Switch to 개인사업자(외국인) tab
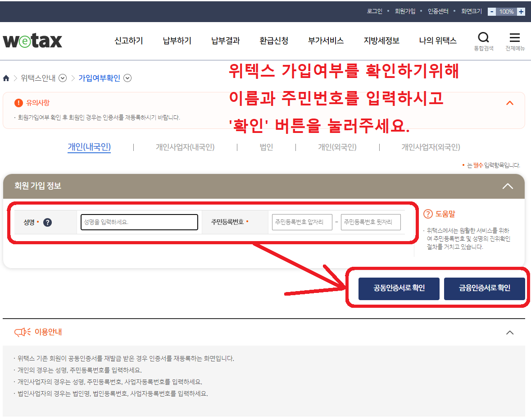This screenshot has width=531, height=420. pos(431,147)
